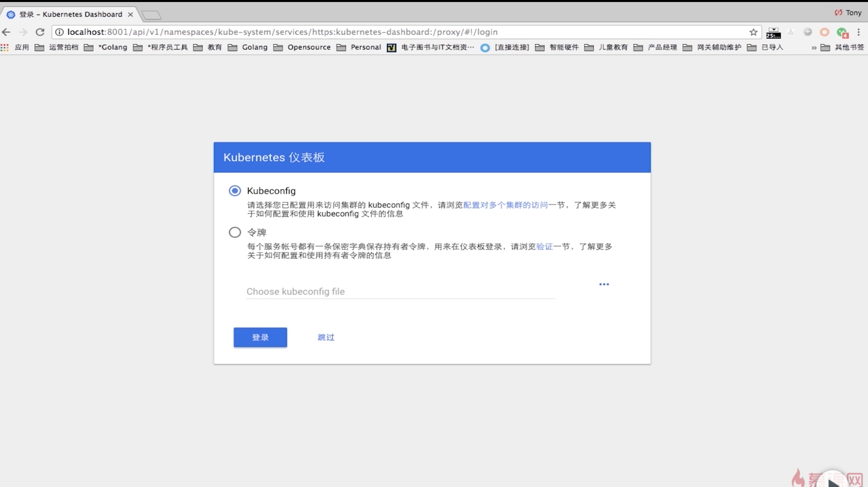The height and width of the screenshot is (487, 868).
Task: Open the 应用 apps grid icon
Action: pos(5,47)
